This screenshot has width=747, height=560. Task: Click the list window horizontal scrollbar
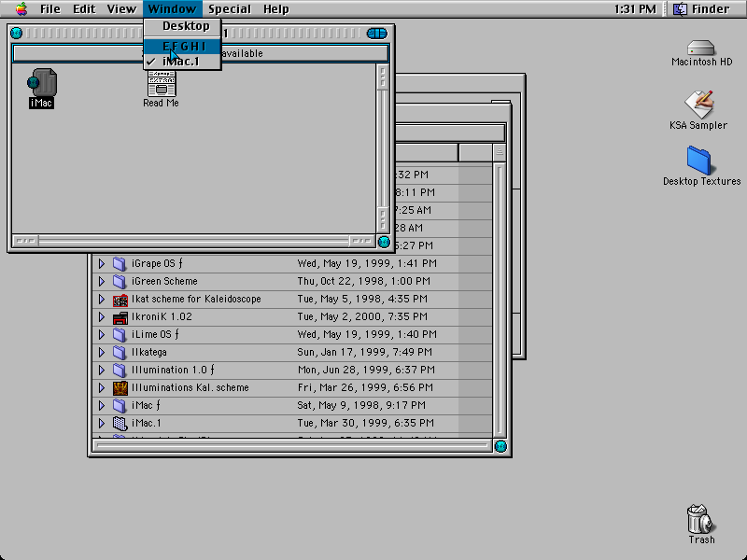(293, 446)
